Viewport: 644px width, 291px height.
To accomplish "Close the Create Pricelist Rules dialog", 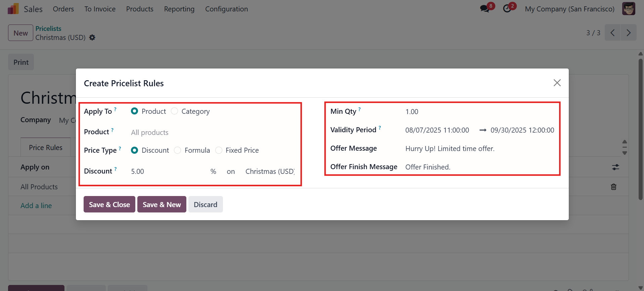I will pos(557,83).
